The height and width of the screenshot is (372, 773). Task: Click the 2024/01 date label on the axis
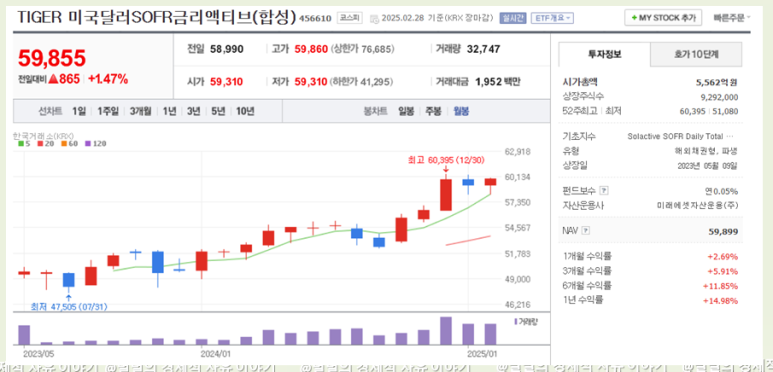tap(215, 353)
